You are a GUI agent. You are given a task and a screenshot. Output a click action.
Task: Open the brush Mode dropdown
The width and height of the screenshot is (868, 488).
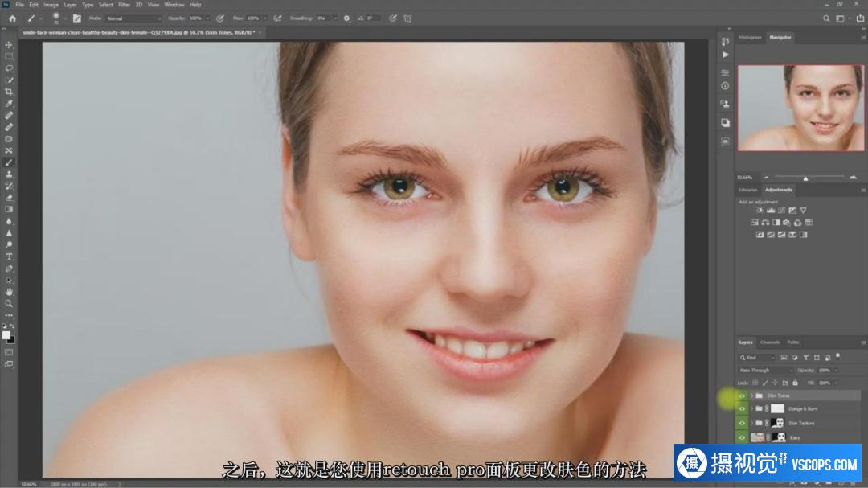[134, 18]
